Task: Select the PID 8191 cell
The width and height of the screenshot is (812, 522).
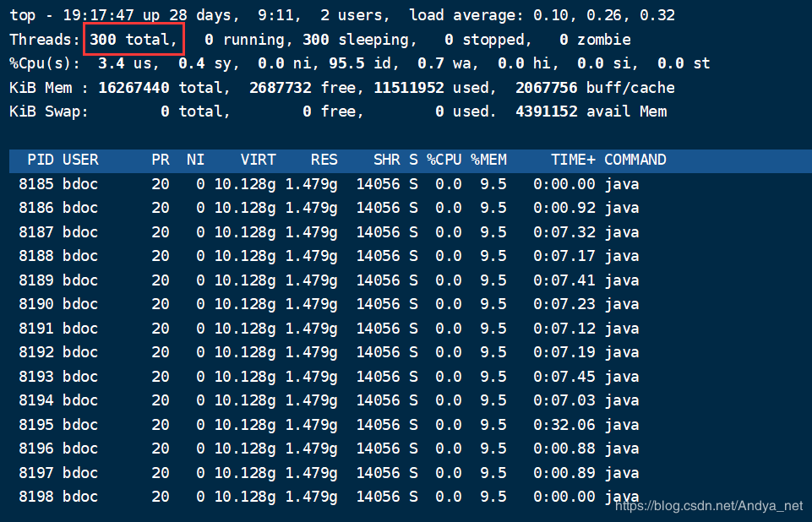Action: click(36, 329)
